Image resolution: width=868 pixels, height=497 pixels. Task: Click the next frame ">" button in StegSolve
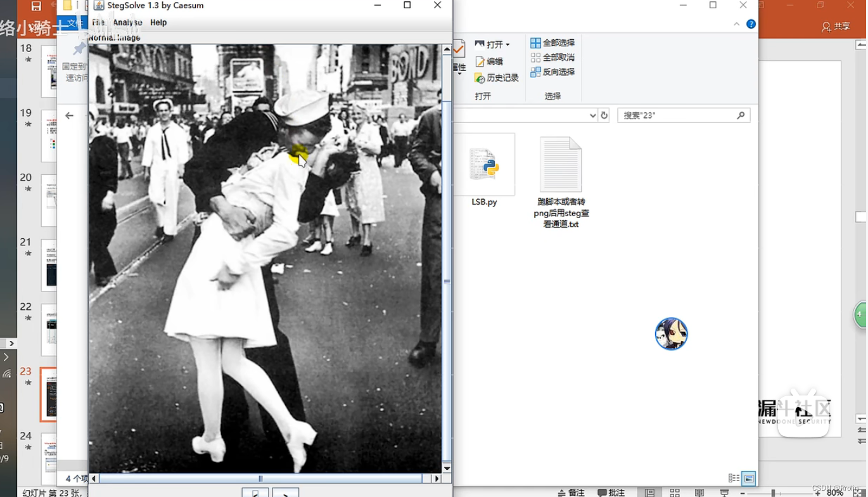(x=286, y=493)
